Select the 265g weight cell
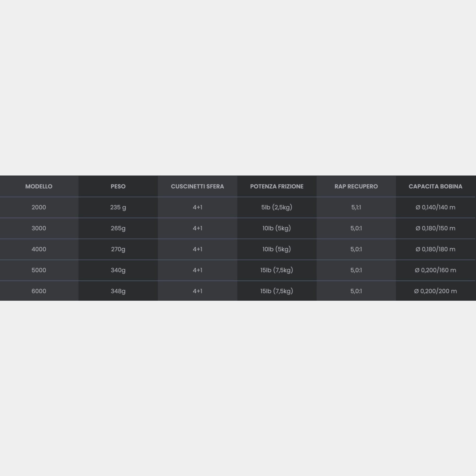Screen dimensions: 476x476 [118, 228]
